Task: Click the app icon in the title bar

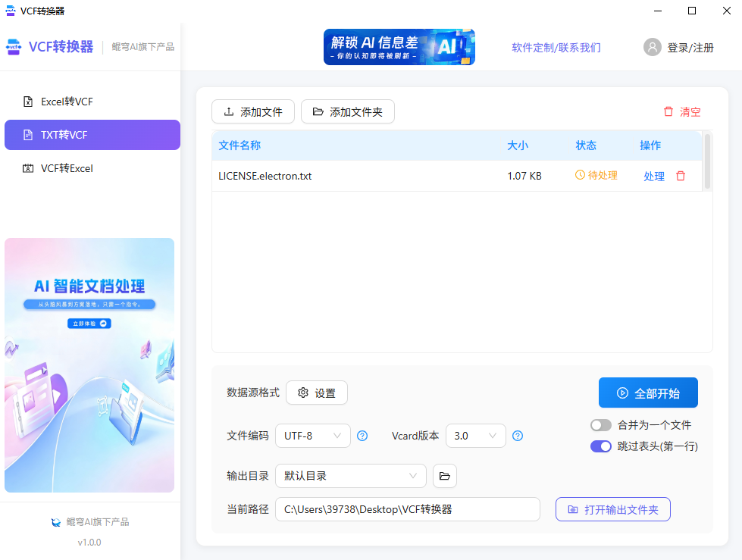Action: 11,11
